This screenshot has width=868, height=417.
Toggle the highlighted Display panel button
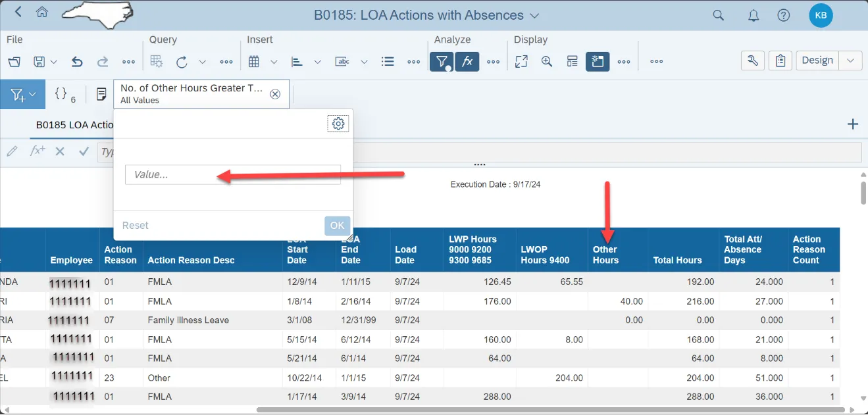pos(598,62)
